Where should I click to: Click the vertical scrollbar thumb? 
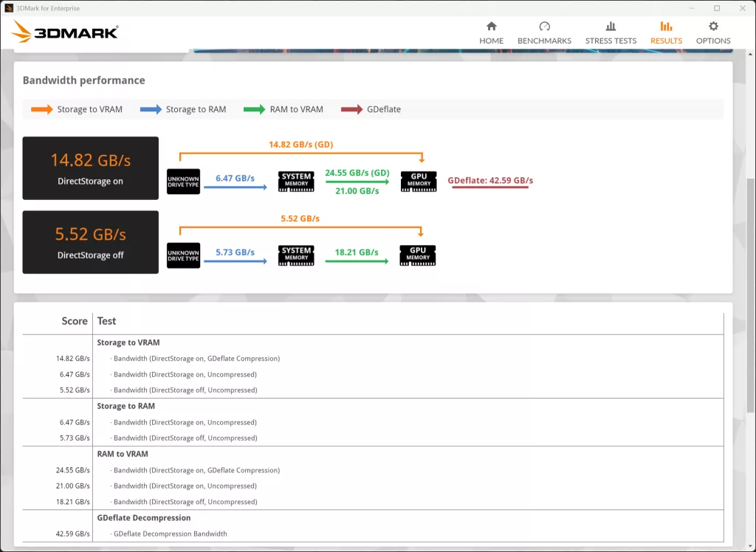point(751,295)
